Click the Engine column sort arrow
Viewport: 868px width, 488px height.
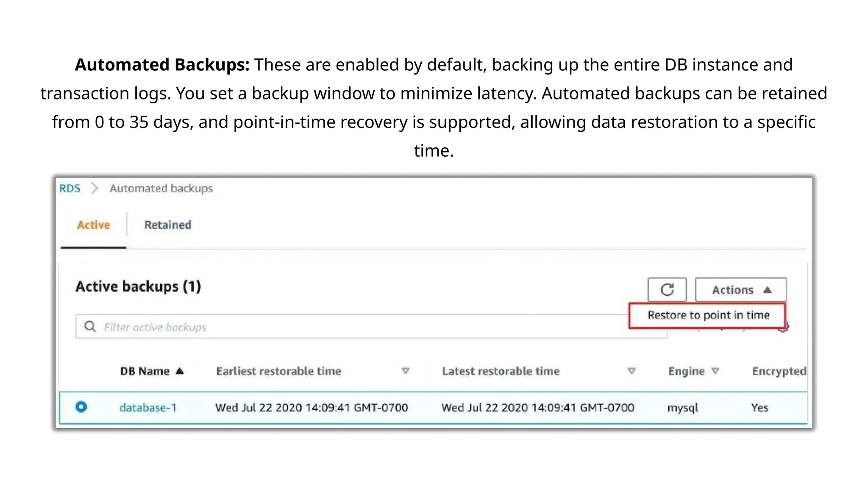715,371
